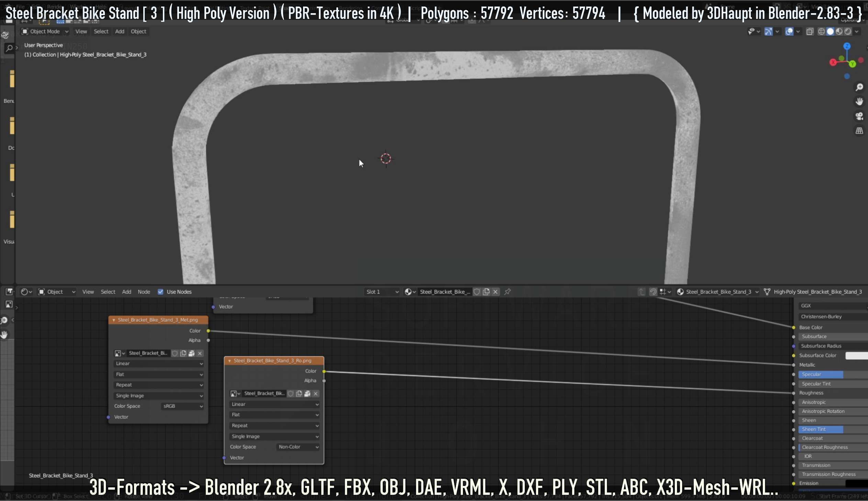Viewport: 868px width, 501px height.
Task: Click the zoom magnifier icon in viewport
Action: tap(859, 87)
